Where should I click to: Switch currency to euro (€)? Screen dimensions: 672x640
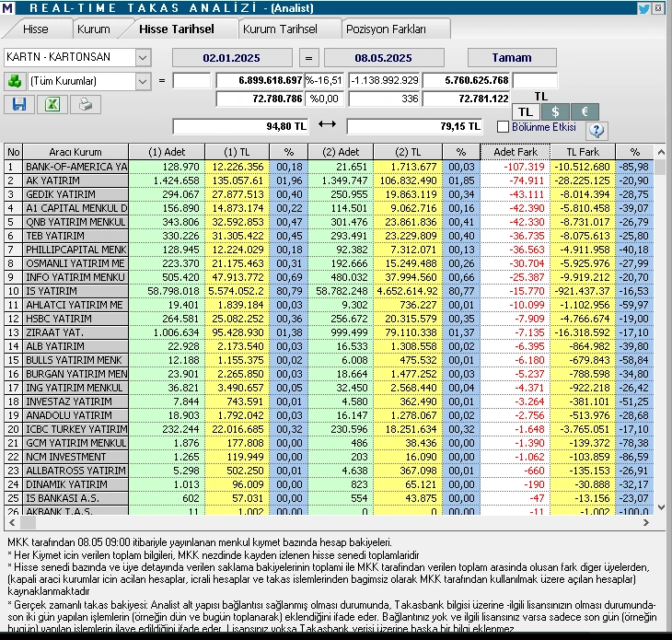585,111
